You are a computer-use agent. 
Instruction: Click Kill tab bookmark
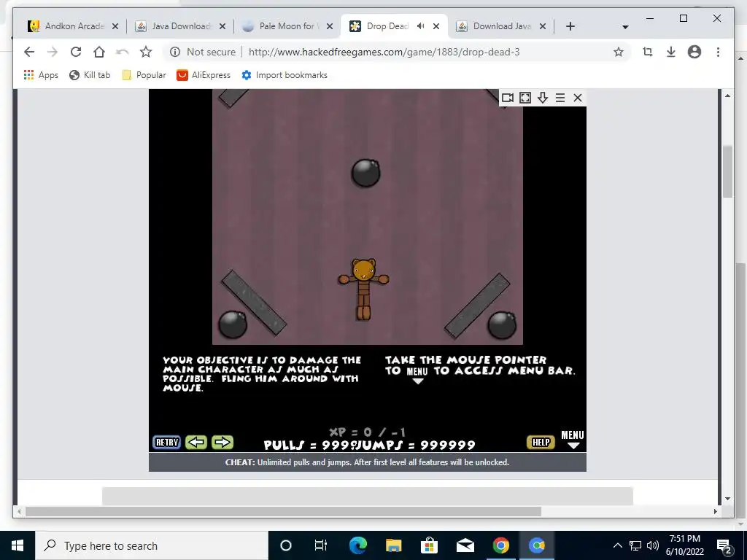coord(90,75)
